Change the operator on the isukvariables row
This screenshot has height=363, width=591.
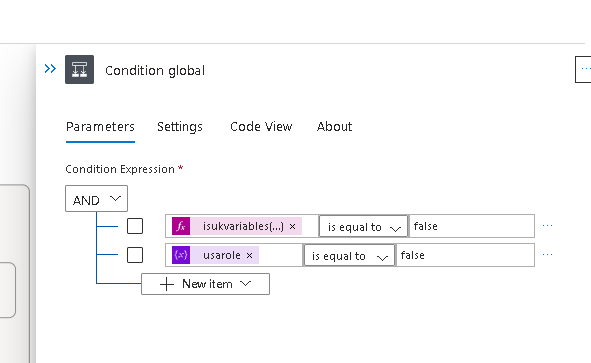363,227
